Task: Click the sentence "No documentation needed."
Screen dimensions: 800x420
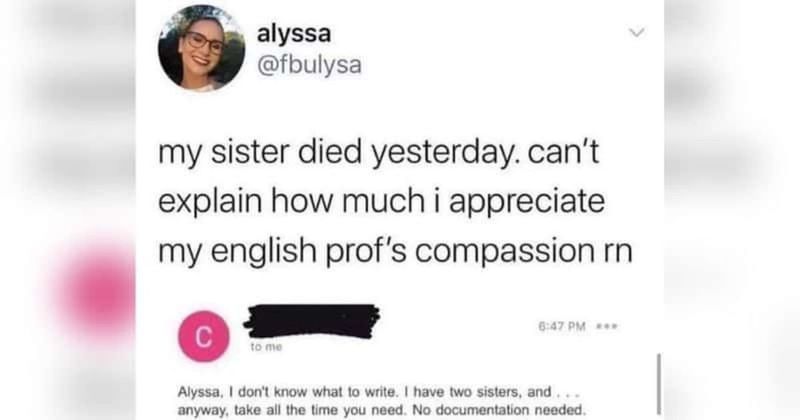Action: [498, 410]
